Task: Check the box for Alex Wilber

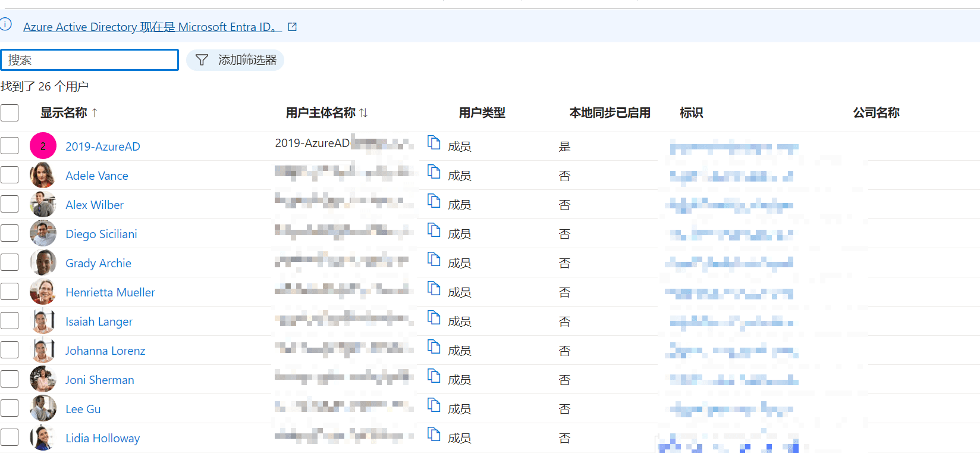Action: (x=10, y=204)
